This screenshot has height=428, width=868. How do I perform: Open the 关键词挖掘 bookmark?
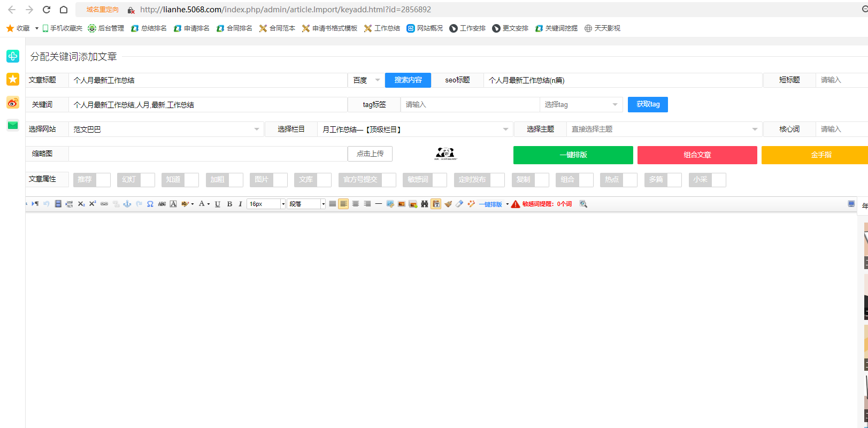click(x=556, y=28)
